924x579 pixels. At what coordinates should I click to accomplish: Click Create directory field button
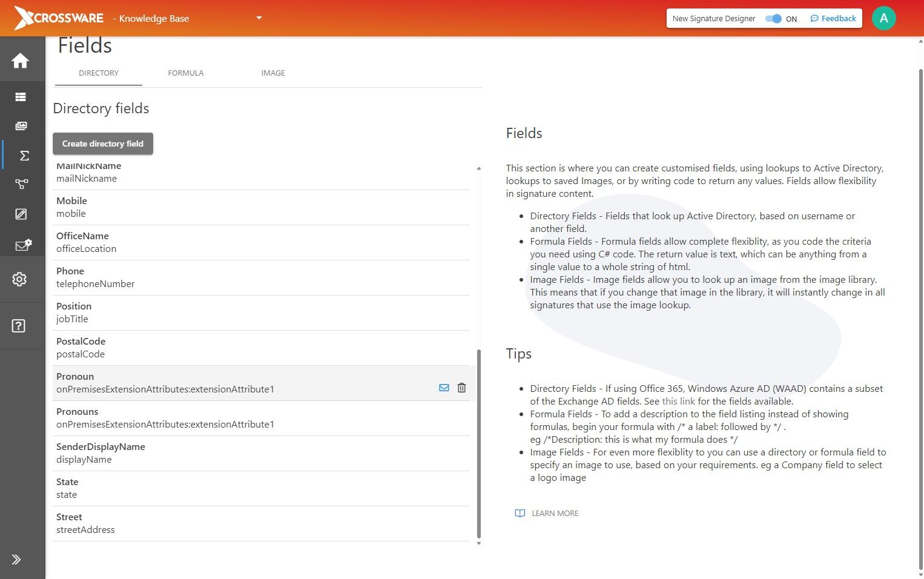coord(103,144)
